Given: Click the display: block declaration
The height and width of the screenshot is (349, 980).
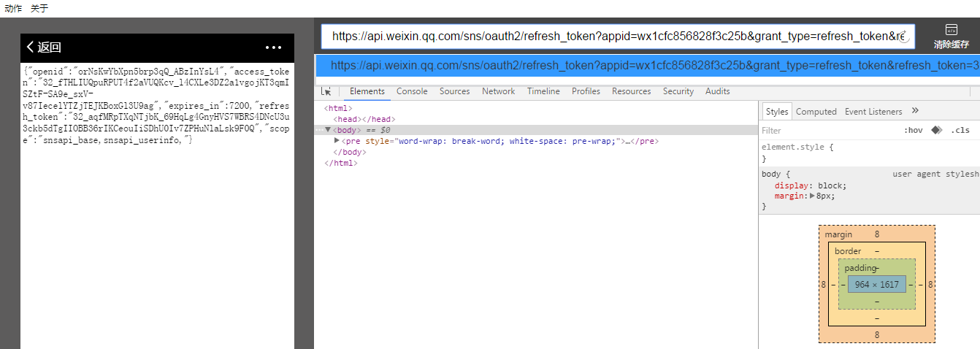Looking at the screenshot, I should [811, 185].
